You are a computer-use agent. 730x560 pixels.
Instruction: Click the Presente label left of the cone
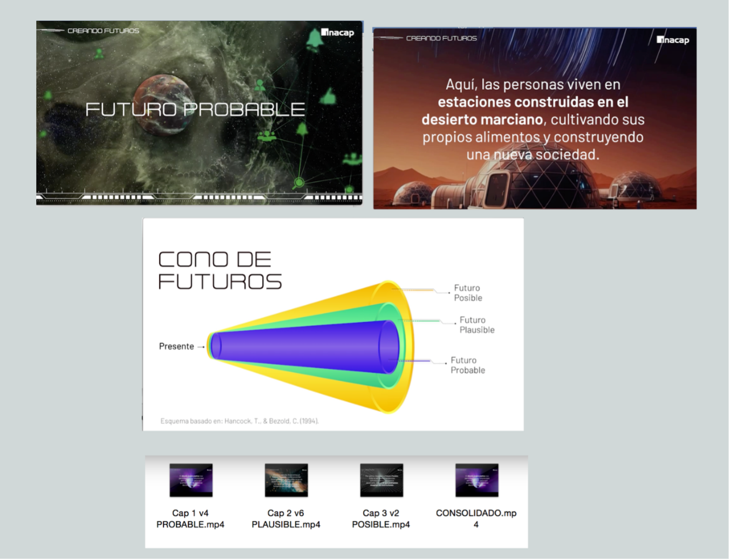[x=176, y=346]
